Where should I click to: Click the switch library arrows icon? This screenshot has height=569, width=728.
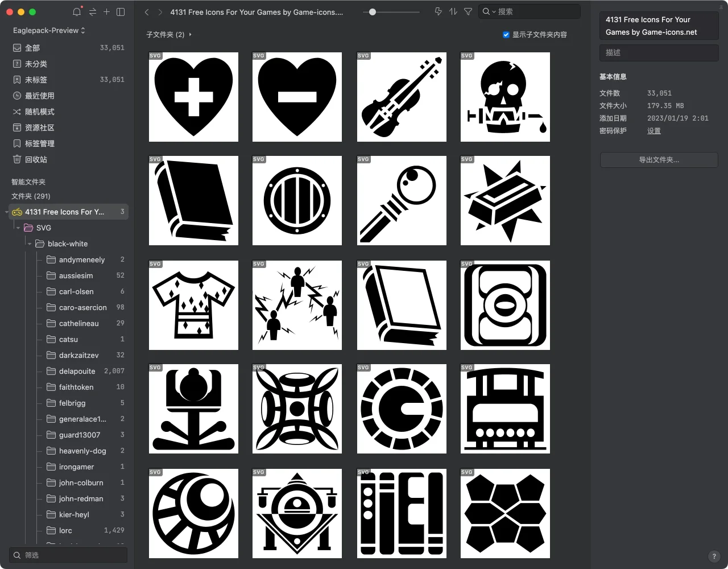[92, 12]
